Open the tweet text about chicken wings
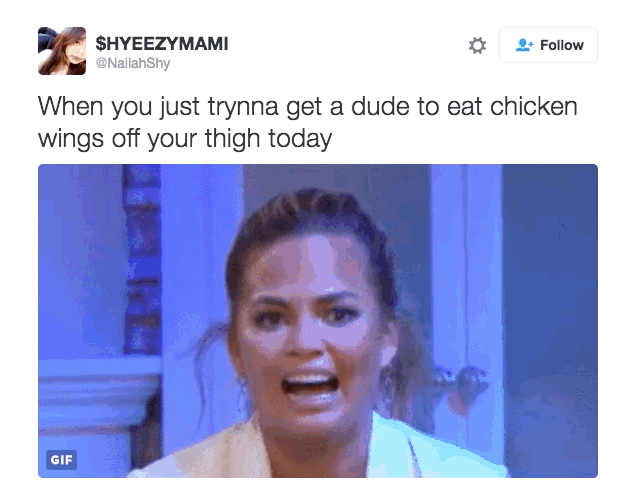This screenshot has height=486, width=636. click(x=307, y=123)
